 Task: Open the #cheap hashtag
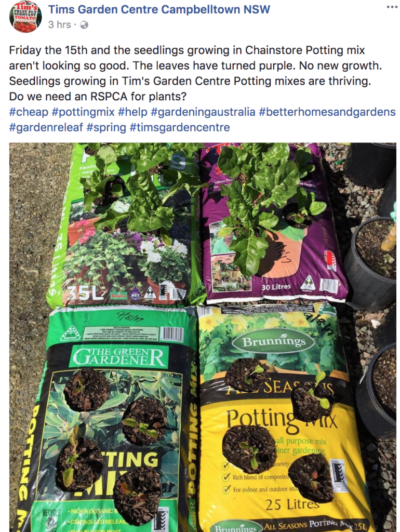point(29,112)
